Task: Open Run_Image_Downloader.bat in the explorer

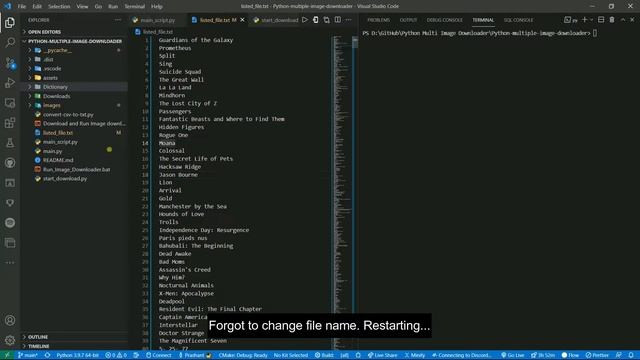Action: tap(76, 169)
